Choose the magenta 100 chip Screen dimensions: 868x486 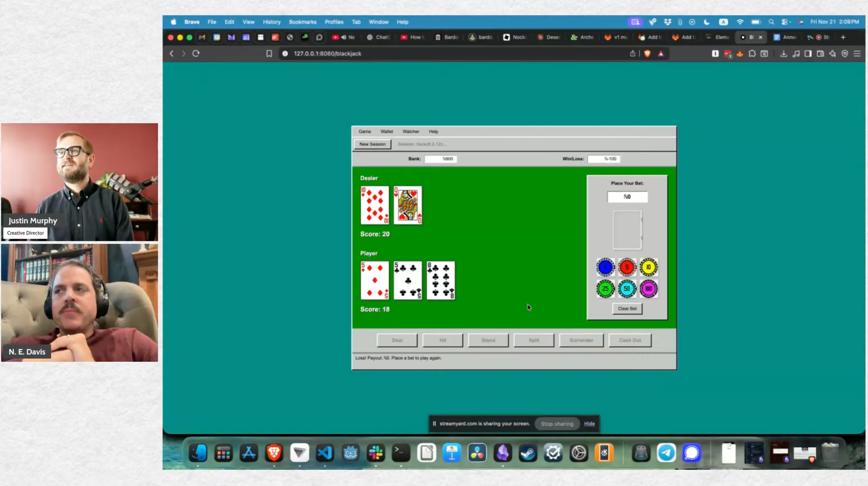pos(648,289)
